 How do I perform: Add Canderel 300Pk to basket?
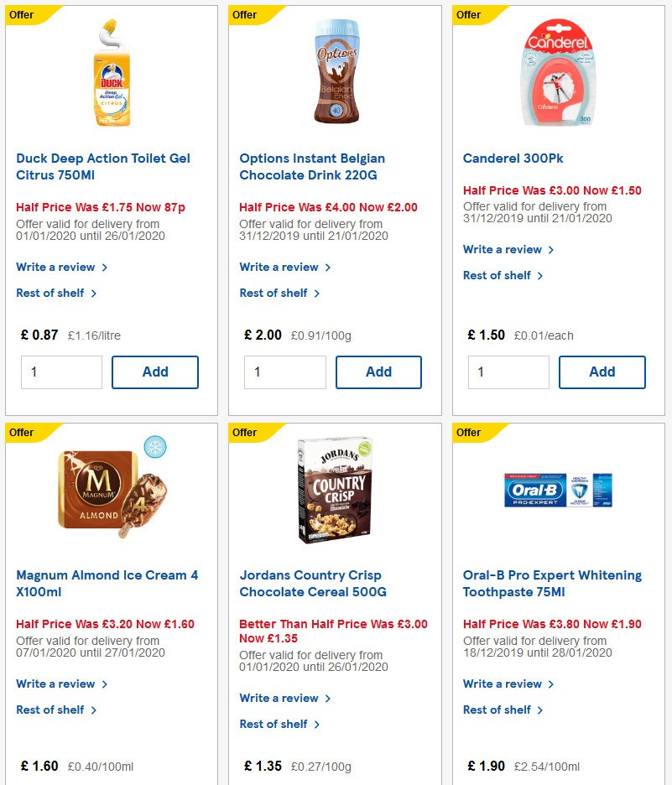tap(602, 372)
